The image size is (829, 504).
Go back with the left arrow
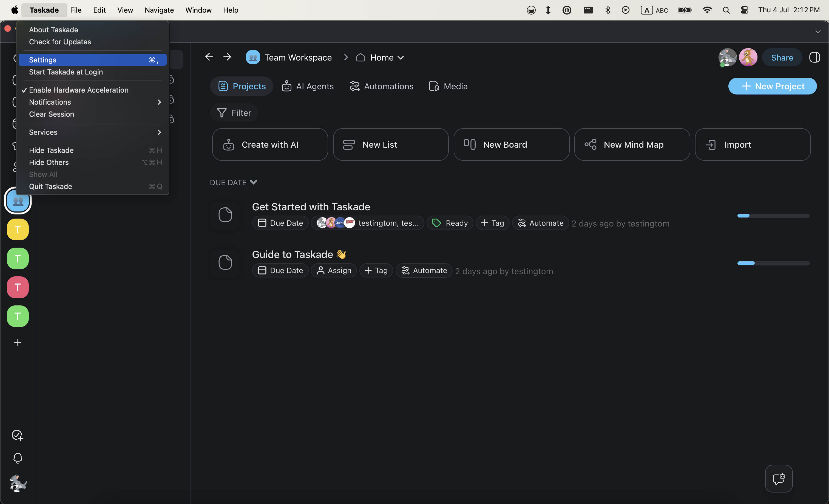pyautogui.click(x=209, y=57)
